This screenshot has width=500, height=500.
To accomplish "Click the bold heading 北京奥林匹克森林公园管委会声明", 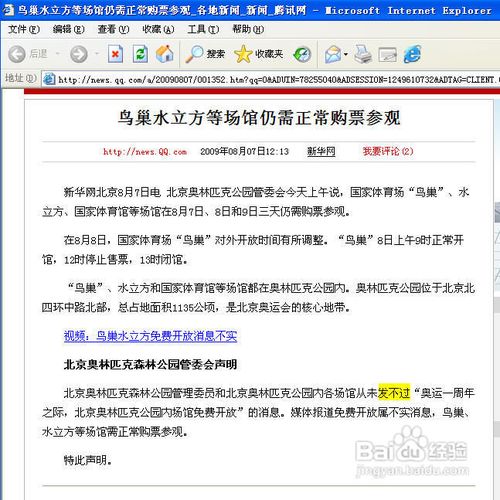I will [x=150, y=364].
